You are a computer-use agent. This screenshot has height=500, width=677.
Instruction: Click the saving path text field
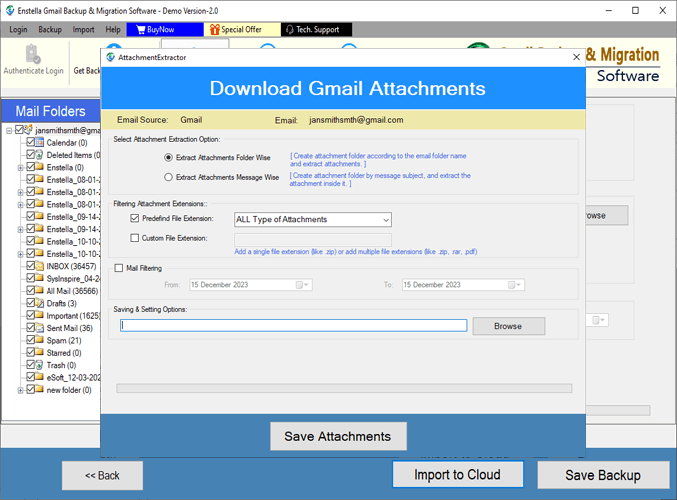[x=293, y=326]
